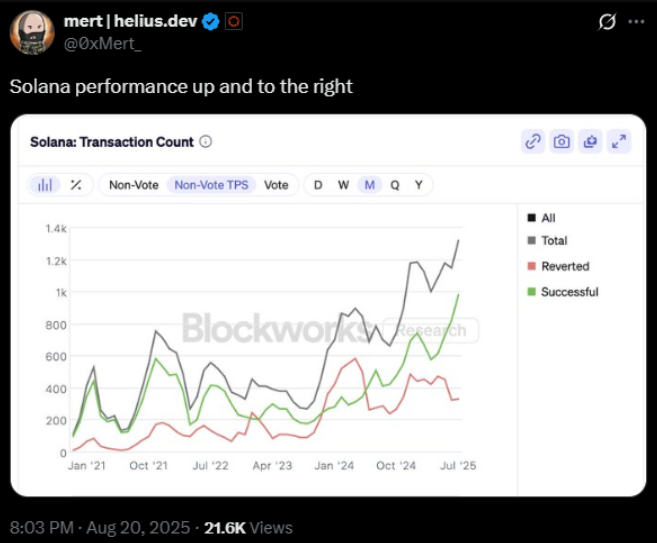Set interval to Q (quarterly)
Viewport: 657px width, 543px height.
[x=395, y=185]
